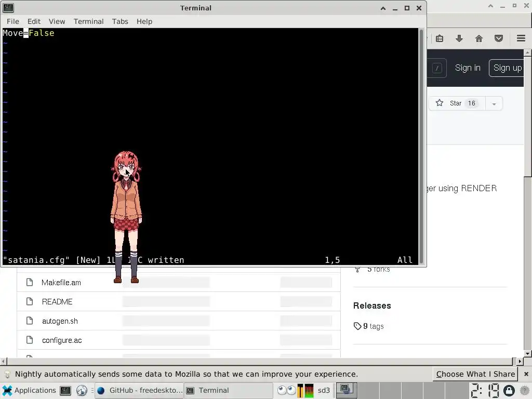This screenshot has width=532, height=399.
Task: Click the file icon next to Makefile.am
Action: click(30, 282)
